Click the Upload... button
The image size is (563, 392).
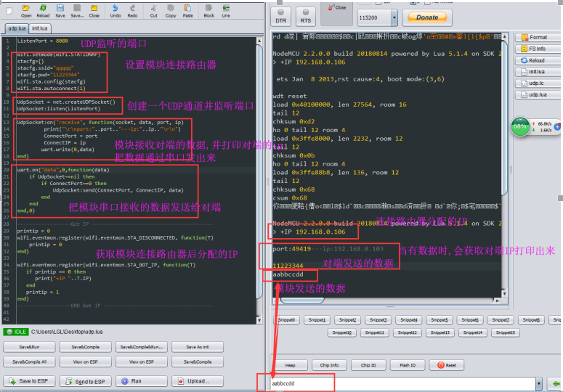198,381
